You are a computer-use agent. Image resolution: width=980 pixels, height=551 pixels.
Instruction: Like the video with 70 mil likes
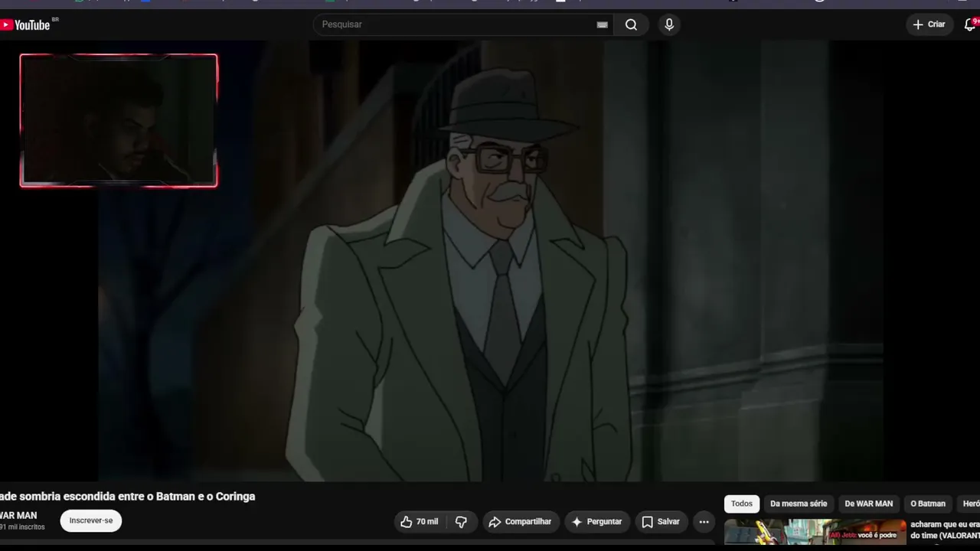[x=420, y=522]
